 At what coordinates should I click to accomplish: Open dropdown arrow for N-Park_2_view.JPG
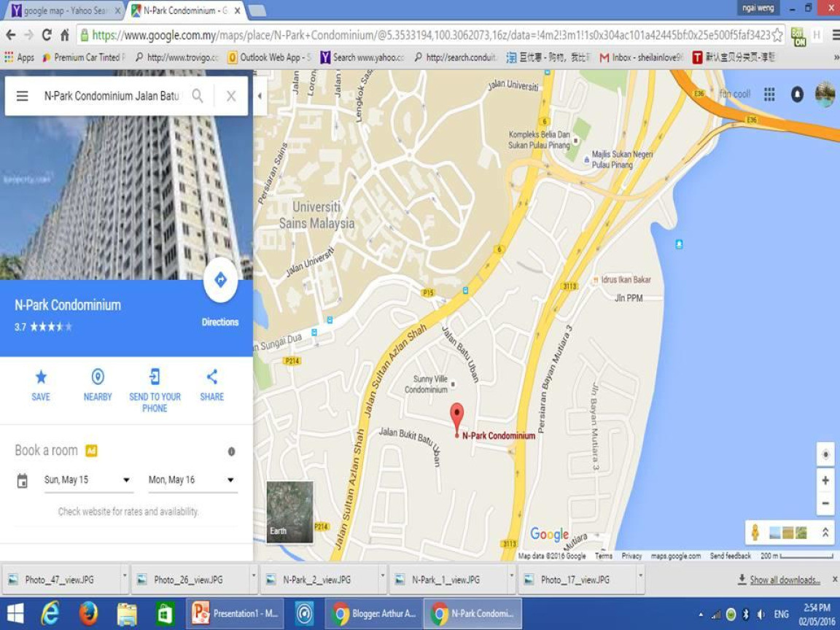[x=383, y=577]
